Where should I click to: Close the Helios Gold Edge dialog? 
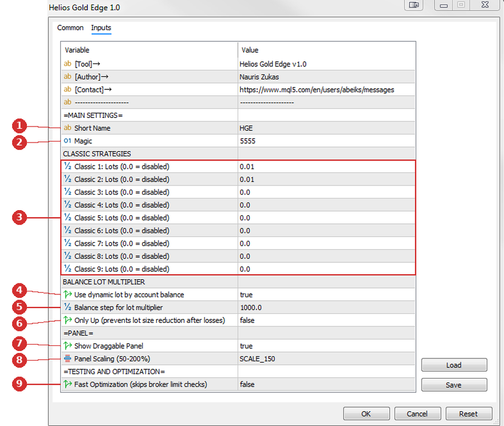pyautogui.click(x=485, y=5)
